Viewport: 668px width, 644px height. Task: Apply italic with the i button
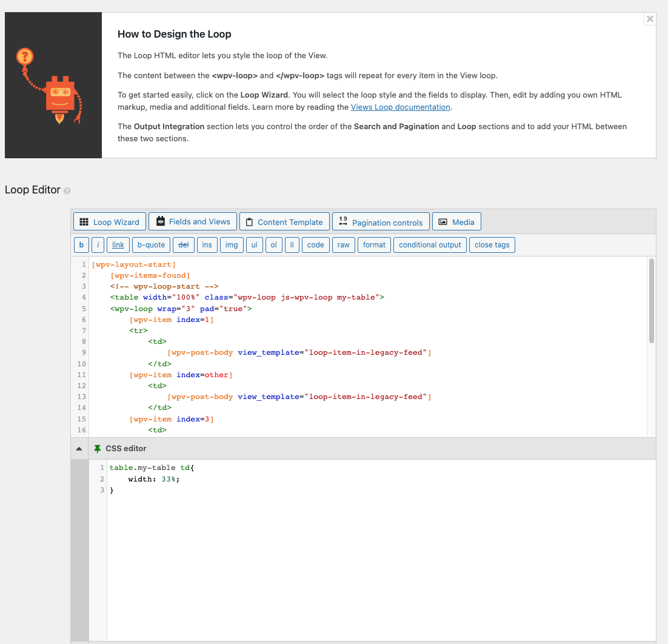point(98,245)
